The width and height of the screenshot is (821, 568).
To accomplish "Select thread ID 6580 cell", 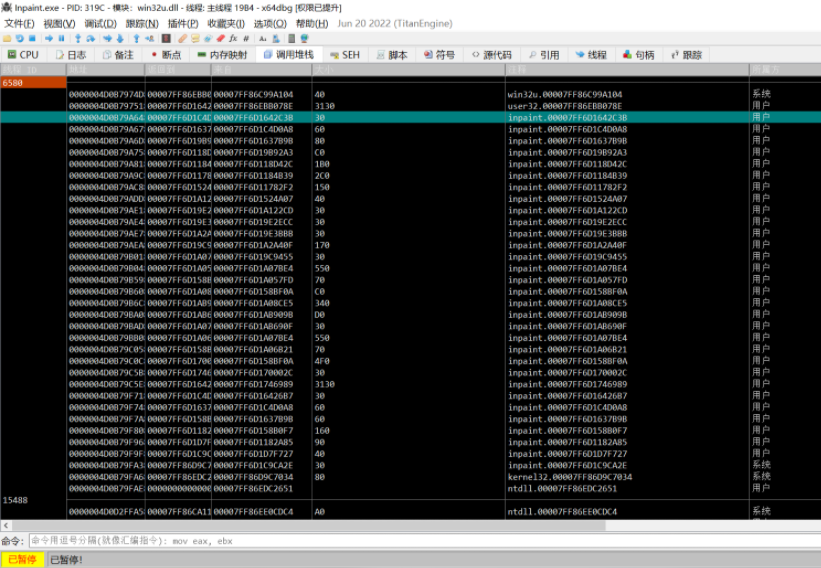I will 33,83.
